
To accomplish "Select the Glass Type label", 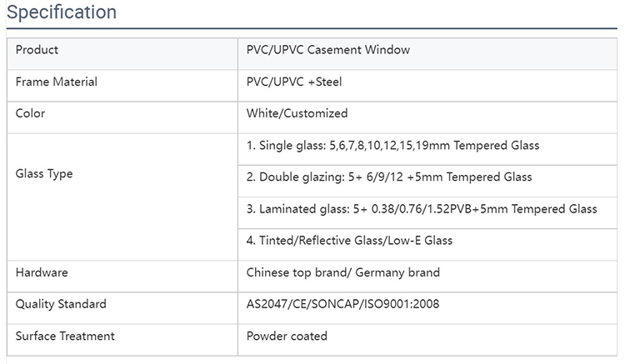I will pyautogui.click(x=44, y=173).
